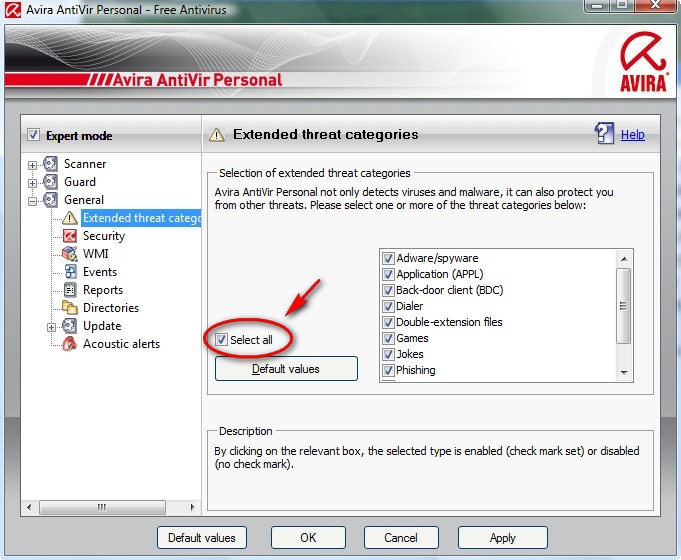Screen dimensions: 681x560
Task: Select Extended threat categories in tree
Action: click(x=141, y=218)
